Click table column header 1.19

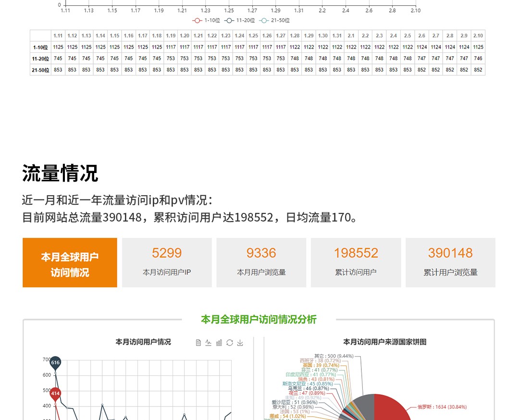point(171,36)
